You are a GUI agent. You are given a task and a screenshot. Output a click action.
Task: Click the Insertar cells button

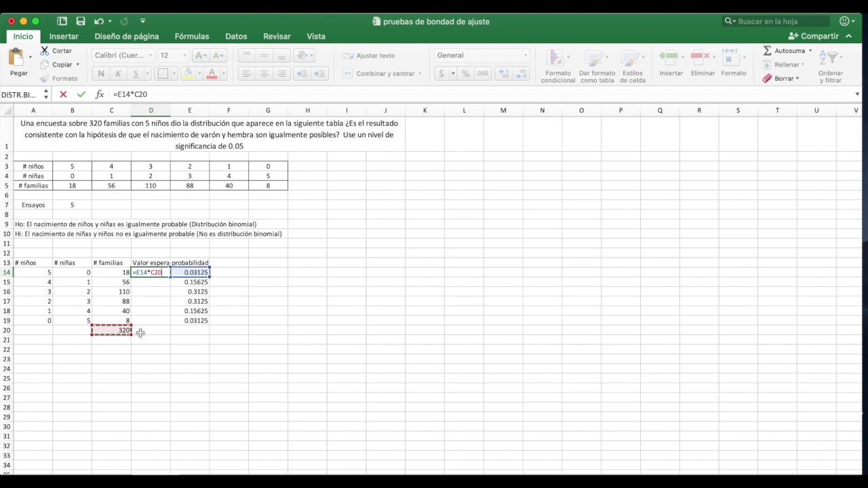click(671, 63)
